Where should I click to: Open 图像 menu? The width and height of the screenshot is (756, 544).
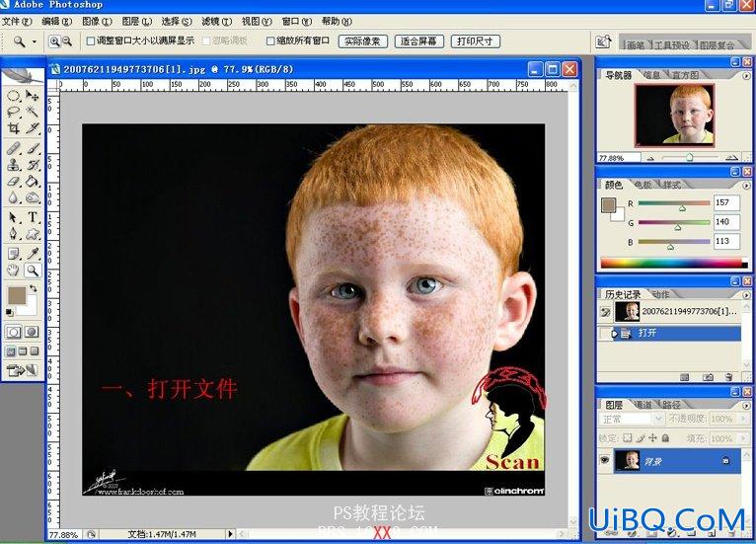tap(97, 21)
